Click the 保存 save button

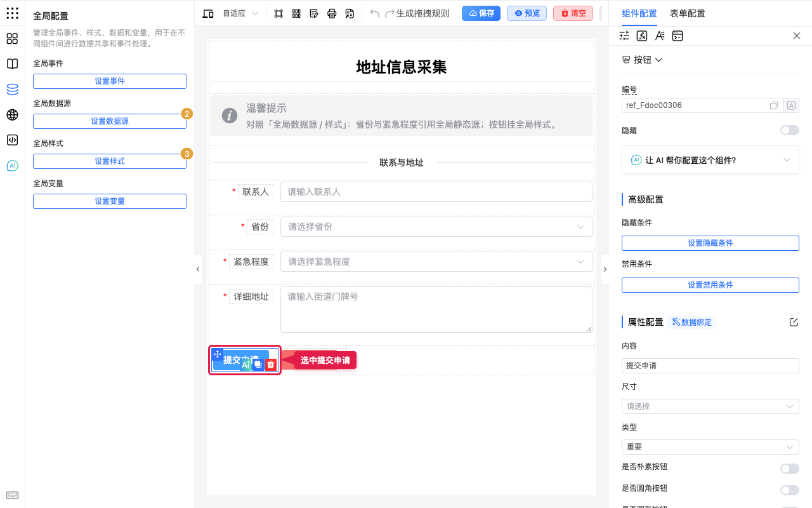click(x=481, y=13)
